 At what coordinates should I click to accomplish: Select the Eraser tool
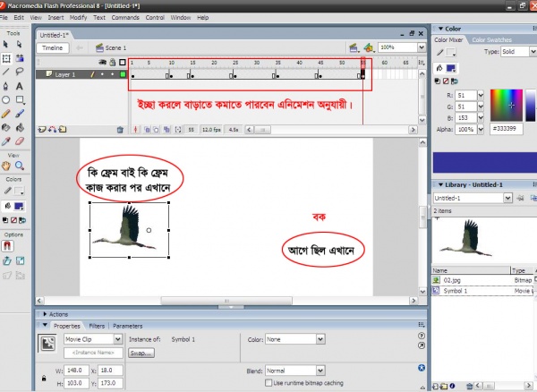coord(20,141)
